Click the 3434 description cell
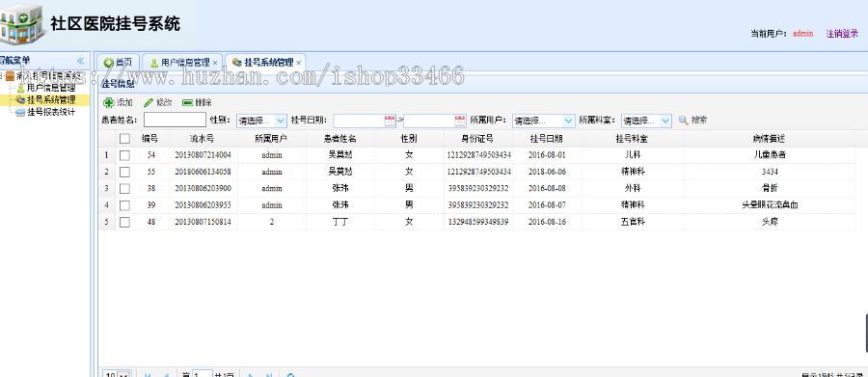 (x=770, y=172)
